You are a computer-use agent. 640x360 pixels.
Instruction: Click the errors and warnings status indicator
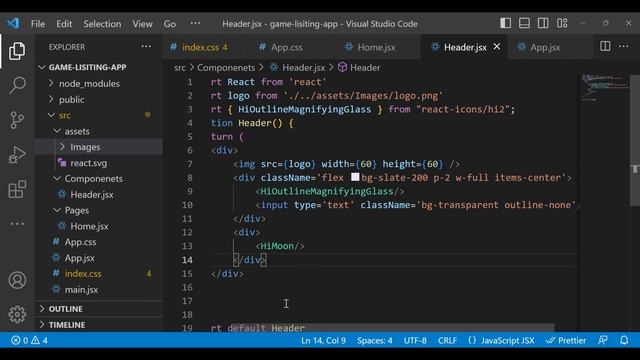tap(29, 340)
